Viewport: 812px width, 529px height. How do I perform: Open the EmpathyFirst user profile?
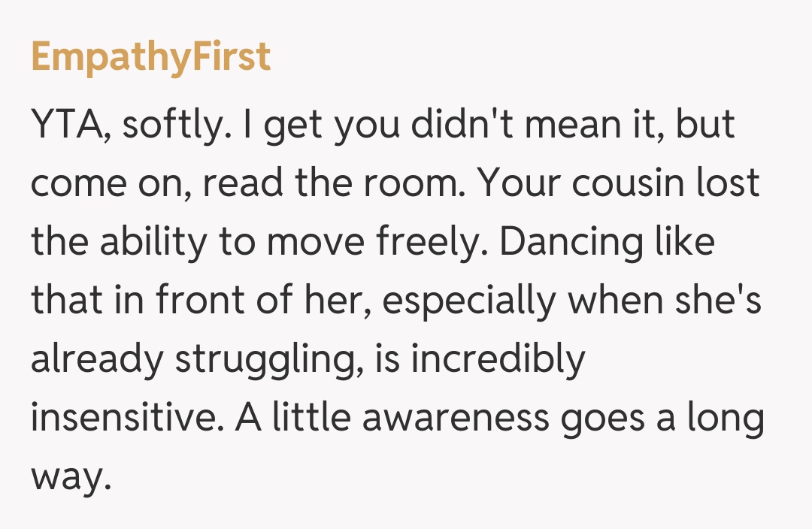(x=150, y=57)
